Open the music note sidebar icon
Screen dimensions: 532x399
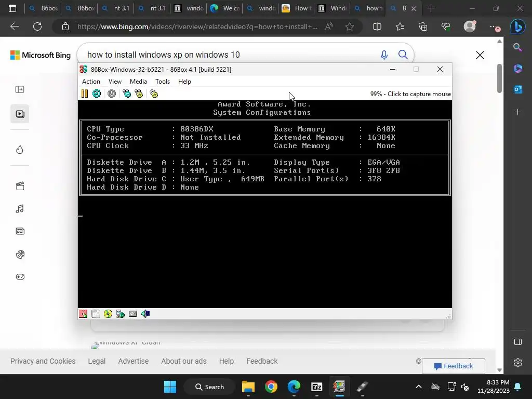click(20, 209)
